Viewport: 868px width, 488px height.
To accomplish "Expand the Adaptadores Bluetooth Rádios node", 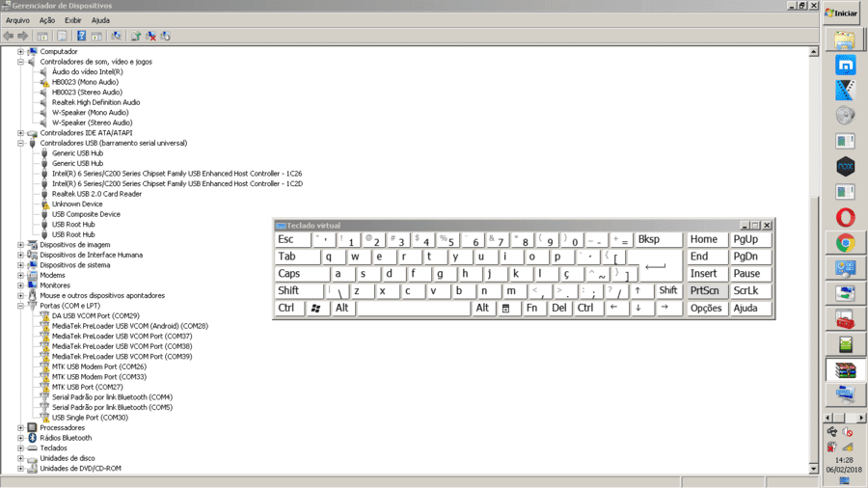I will pyautogui.click(x=20, y=438).
